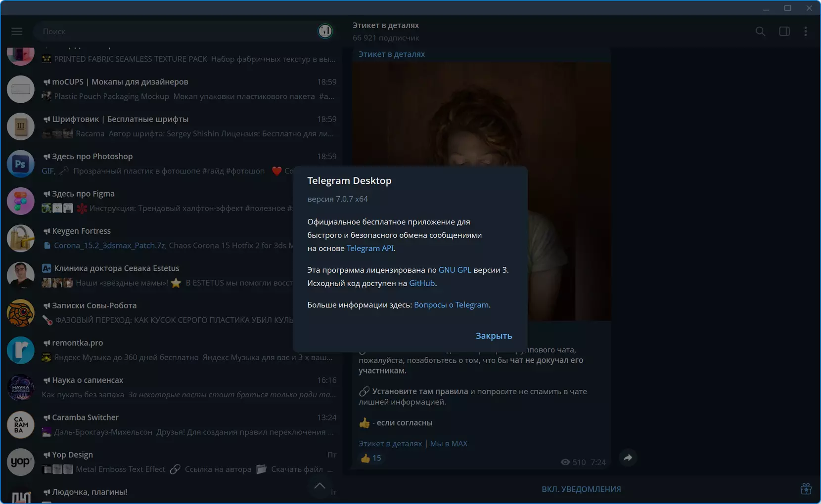Image resolution: width=821 pixels, height=504 pixels.
Task: Open the Наука о сапиенсах chat
Action: point(172,387)
